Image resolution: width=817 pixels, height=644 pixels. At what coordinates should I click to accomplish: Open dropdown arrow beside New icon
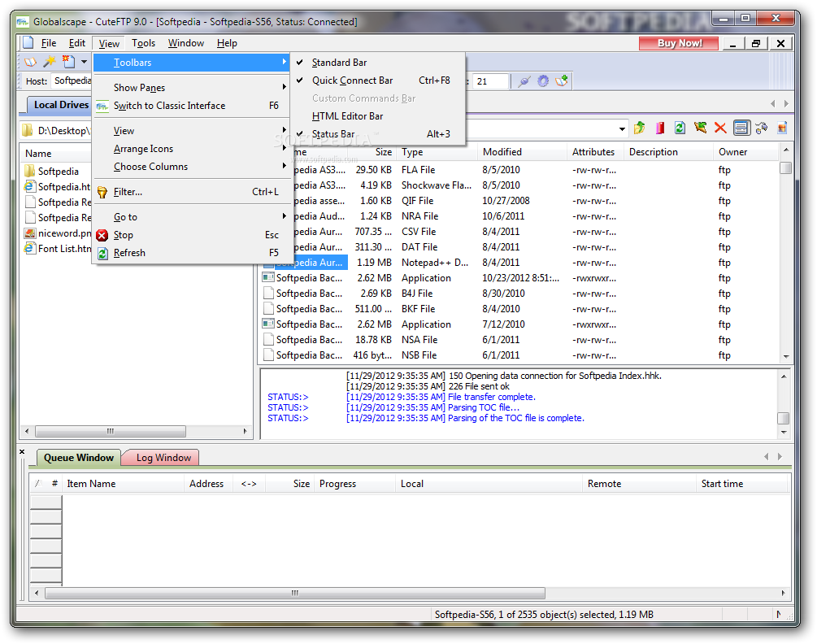click(x=84, y=62)
